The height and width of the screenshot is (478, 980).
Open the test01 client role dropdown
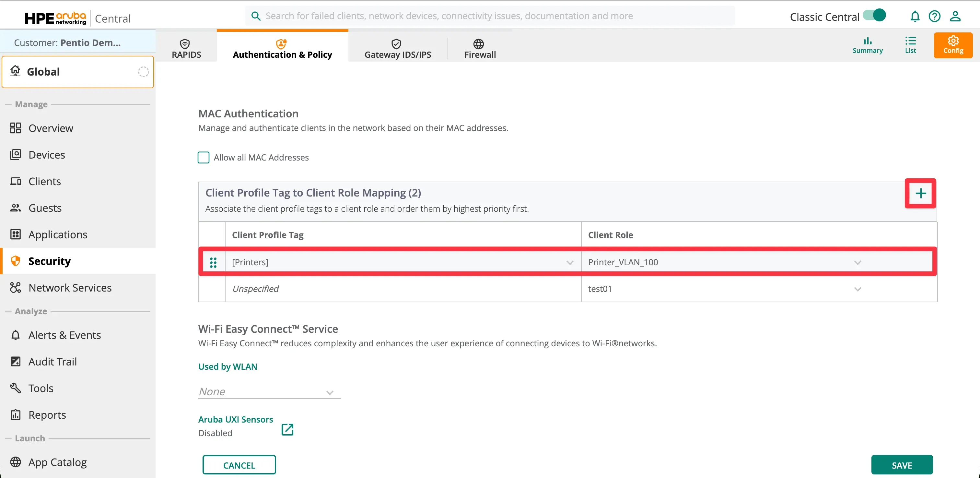tap(857, 289)
